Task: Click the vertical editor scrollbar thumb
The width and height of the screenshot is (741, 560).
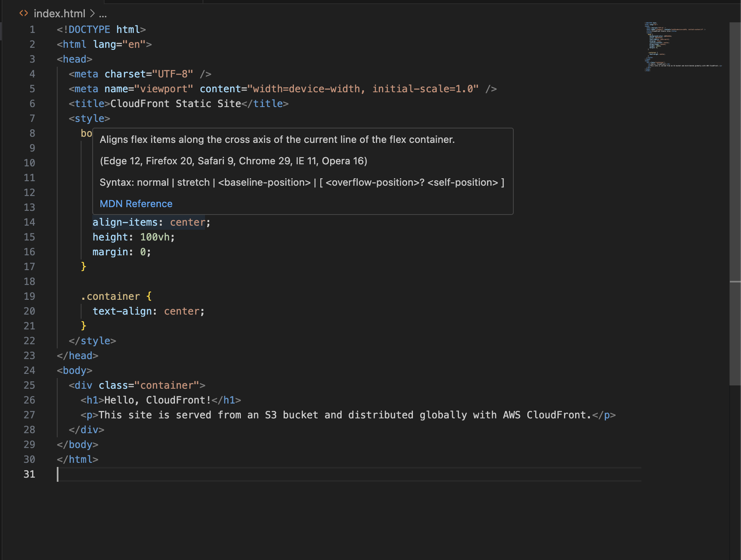Action: pos(735,204)
